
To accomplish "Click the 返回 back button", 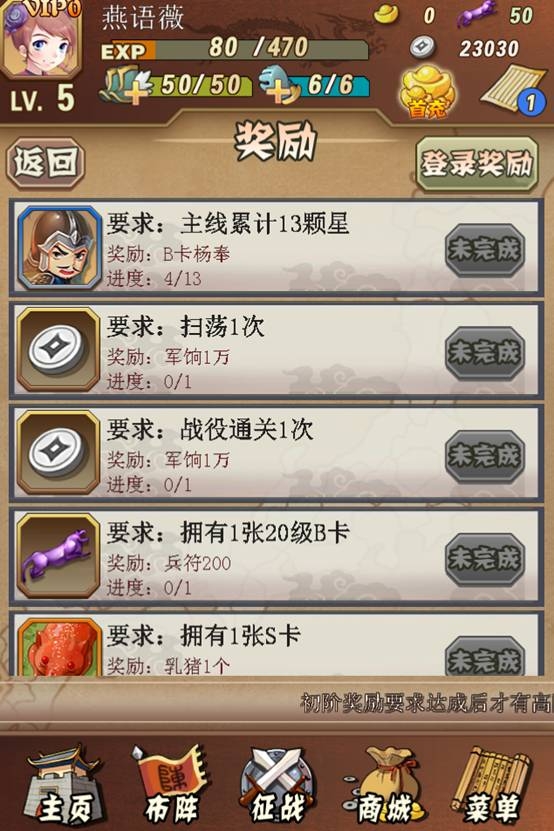I will coord(46,163).
